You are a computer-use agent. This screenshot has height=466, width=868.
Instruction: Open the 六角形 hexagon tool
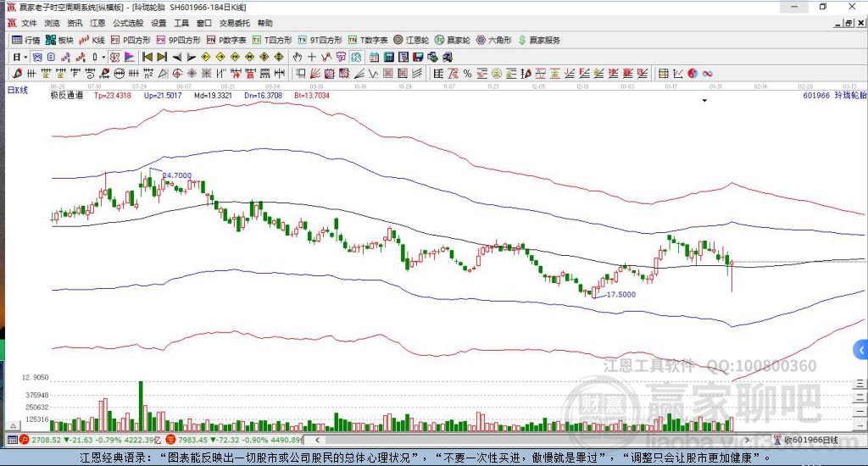[494, 40]
